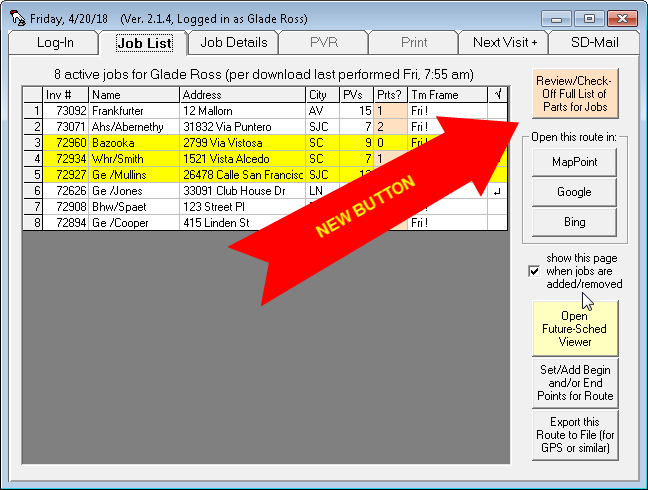Screen dimensions: 648x490
Task: Go to the Next Visit + tab
Action: coord(505,43)
